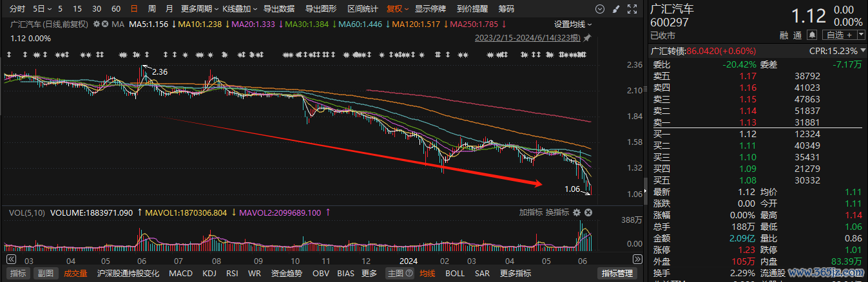This screenshot has height=282, width=868.
Task: Open 到价提醒 price alert
Action: 472,9
